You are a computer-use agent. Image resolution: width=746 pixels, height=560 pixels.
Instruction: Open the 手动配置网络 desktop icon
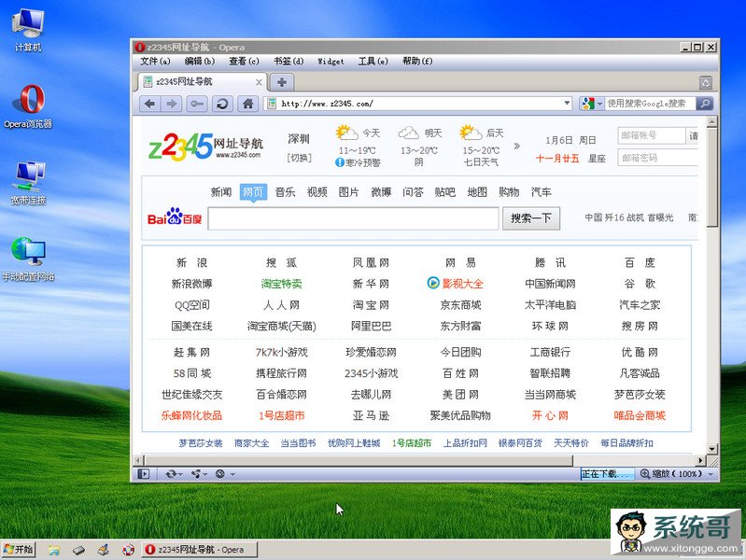(x=29, y=259)
